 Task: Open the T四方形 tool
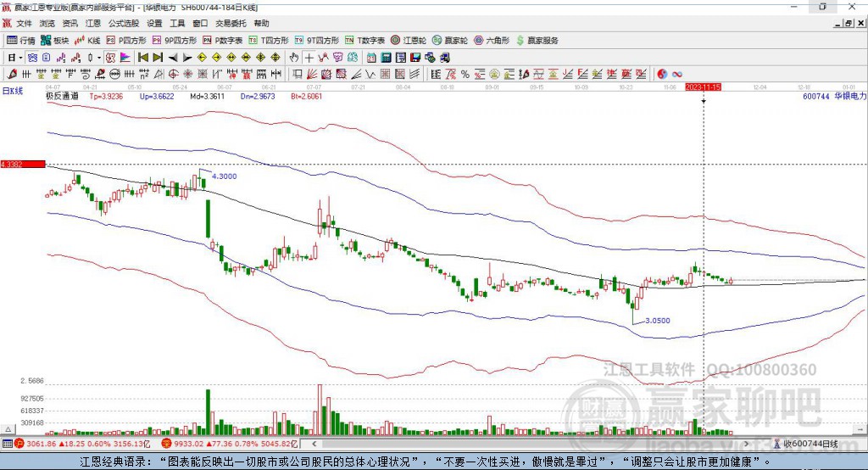pyautogui.click(x=269, y=41)
